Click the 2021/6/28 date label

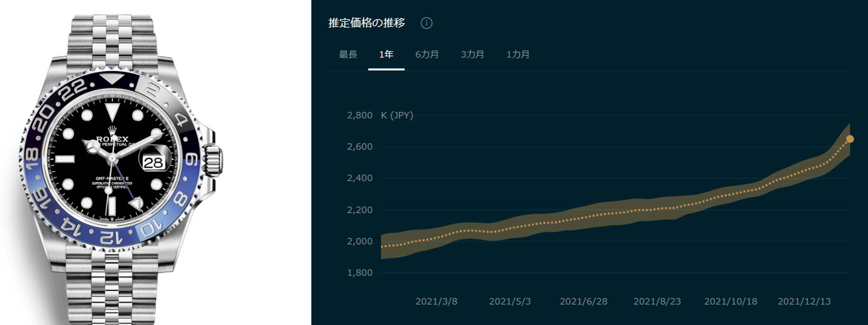point(584,301)
